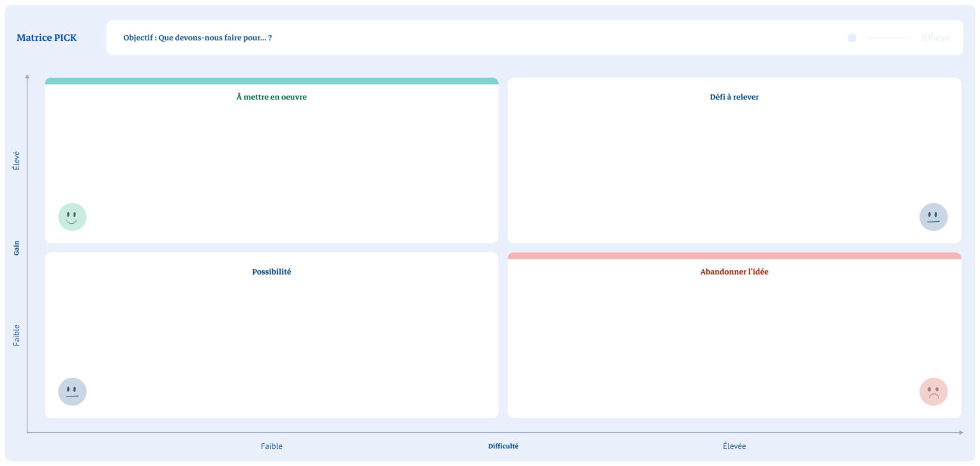Click the Possibilité quadrant heading

[272, 272]
